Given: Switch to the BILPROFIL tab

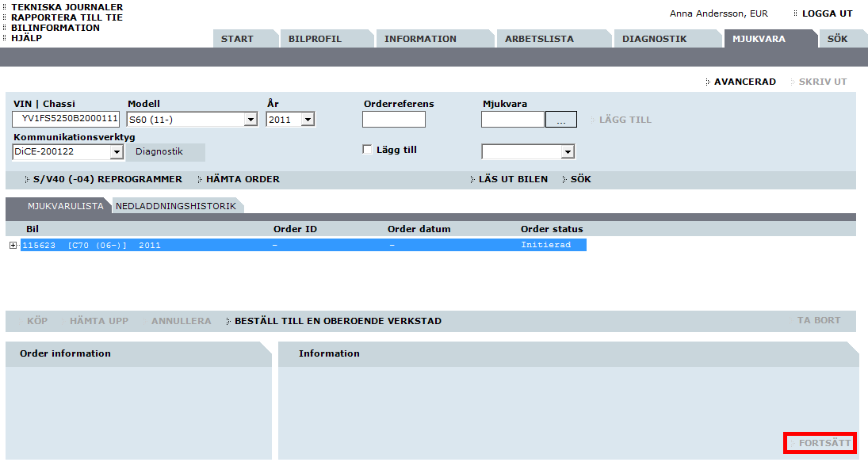Looking at the screenshot, I should click(x=327, y=39).
